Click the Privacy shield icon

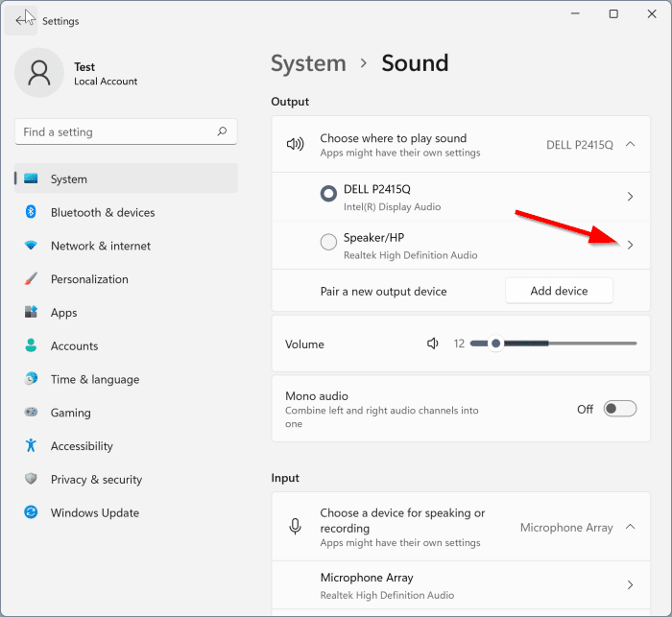tap(31, 479)
